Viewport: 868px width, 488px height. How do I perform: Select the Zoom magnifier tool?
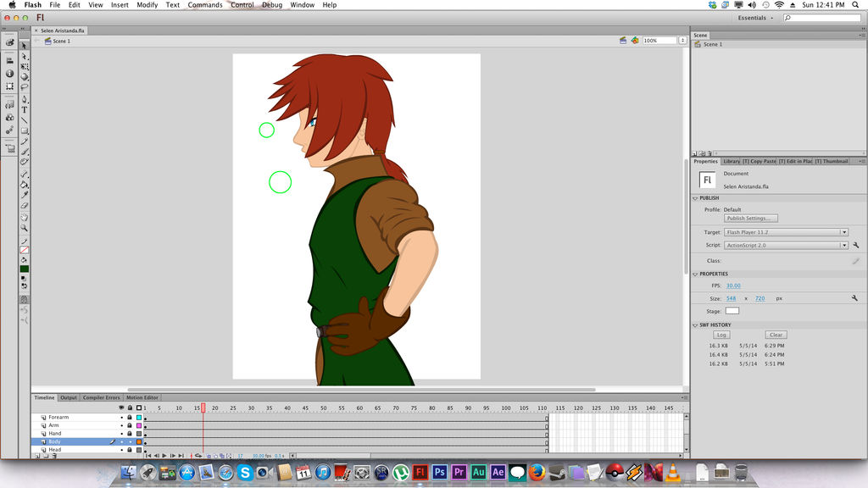pyautogui.click(x=25, y=228)
